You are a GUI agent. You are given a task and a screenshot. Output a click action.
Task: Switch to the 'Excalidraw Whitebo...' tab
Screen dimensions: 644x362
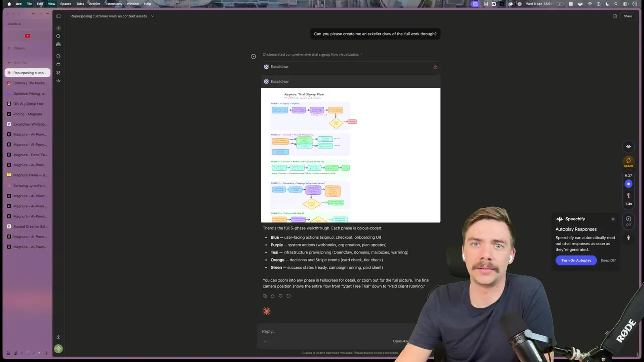(x=27, y=124)
